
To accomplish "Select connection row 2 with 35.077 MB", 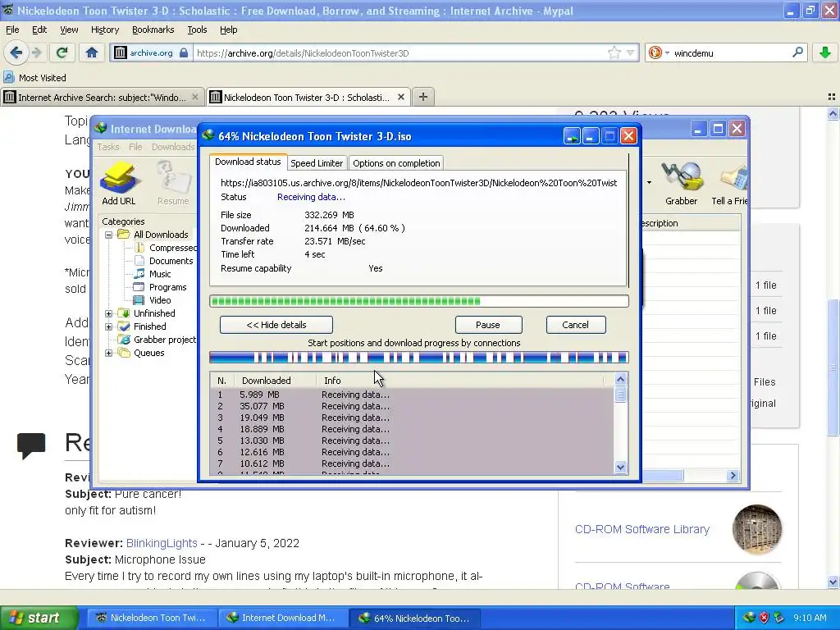I will click(412, 406).
